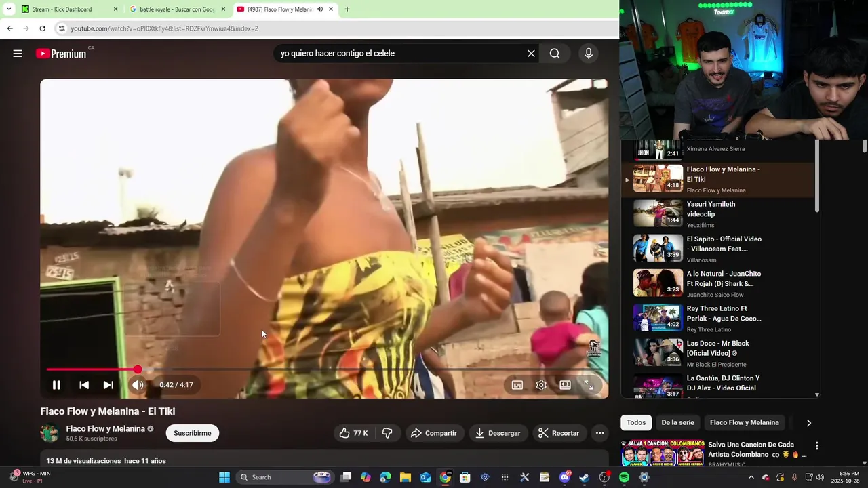The width and height of the screenshot is (868, 488).
Task: Open Microsoft Edge from taskbar
Action: coord(385,477)
